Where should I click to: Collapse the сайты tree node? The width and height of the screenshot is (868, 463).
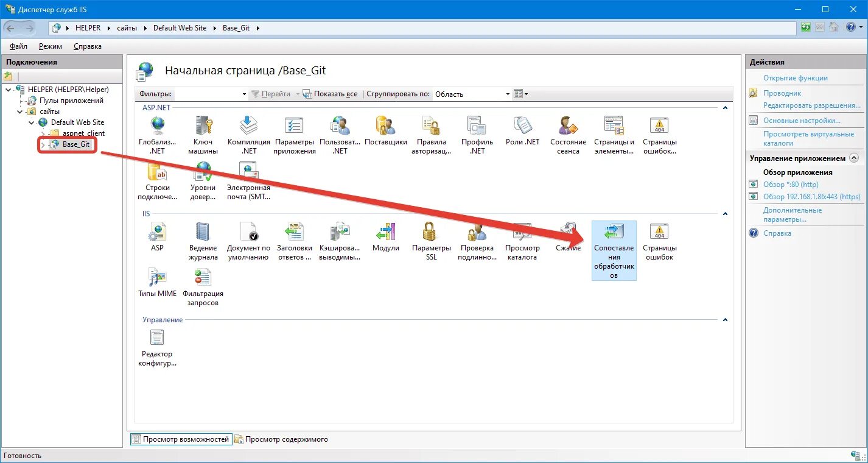[20, 111]
